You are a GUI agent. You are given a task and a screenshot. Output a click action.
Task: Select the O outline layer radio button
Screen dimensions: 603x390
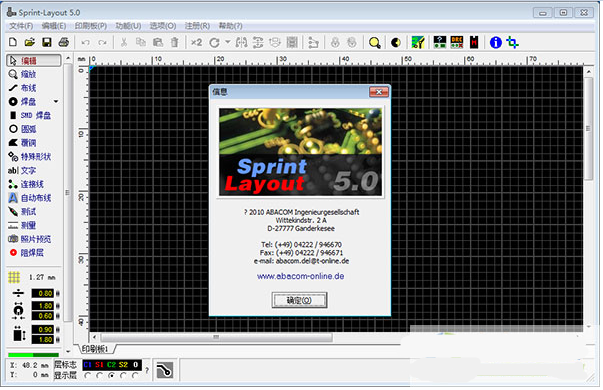pyautogui.click(x=135, y=375)
